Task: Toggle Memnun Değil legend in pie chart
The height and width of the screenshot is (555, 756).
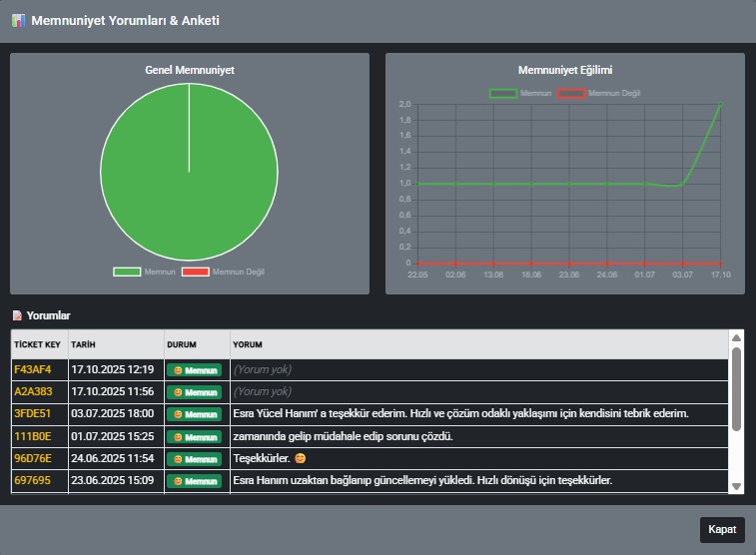Action: coord(223,272)
